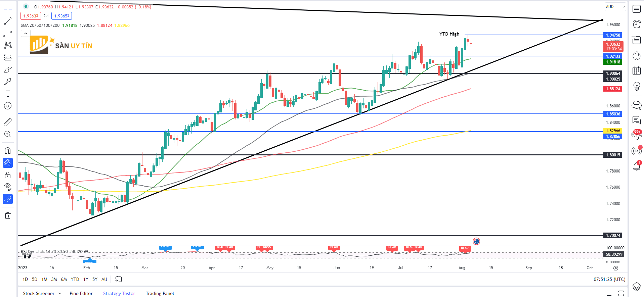Maximize the bottom panel
Image resolution: width=644 pixels, height=297 pixels.
pyautogui.click(x=621, y=293)
